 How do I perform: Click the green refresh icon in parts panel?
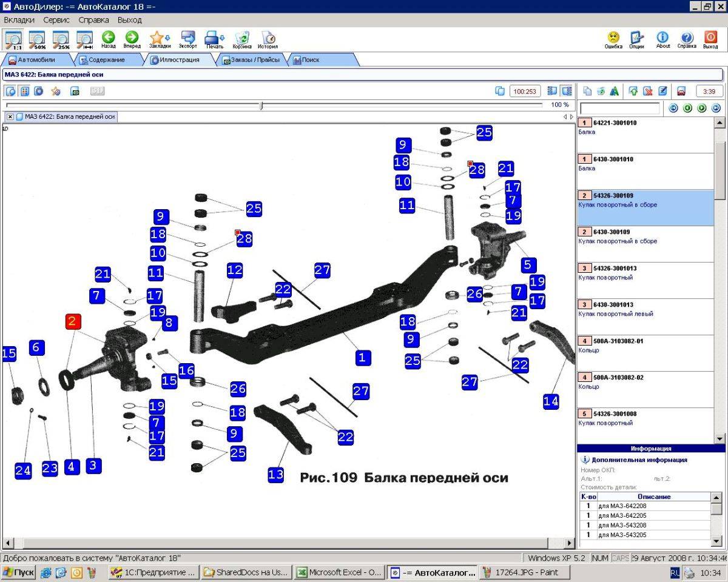tap(601, 91)
